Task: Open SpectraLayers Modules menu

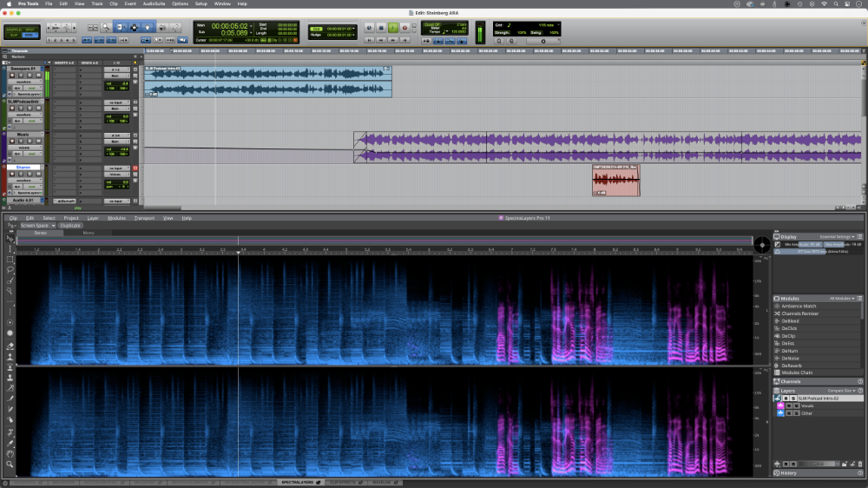Action: [116, 218]
